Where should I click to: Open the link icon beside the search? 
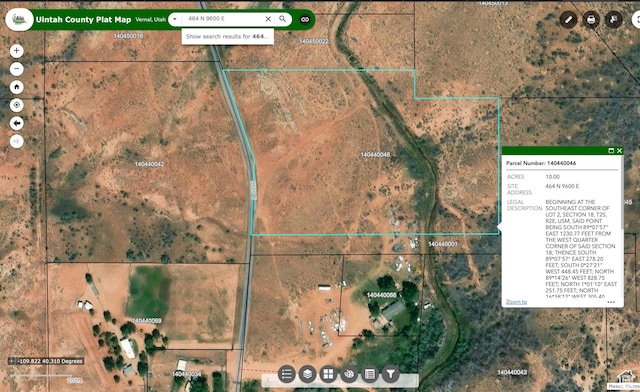(305, 19)
